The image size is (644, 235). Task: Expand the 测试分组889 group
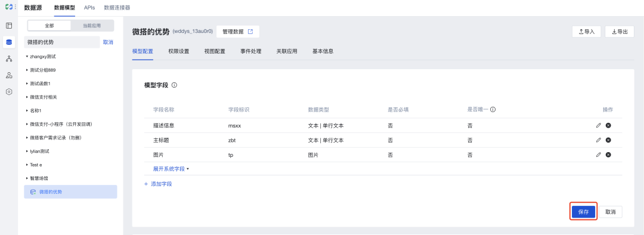27,70
